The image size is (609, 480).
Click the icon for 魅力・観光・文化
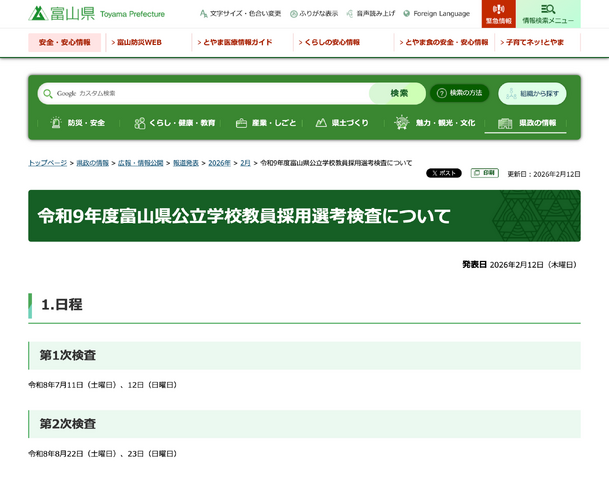coord(402,123)
